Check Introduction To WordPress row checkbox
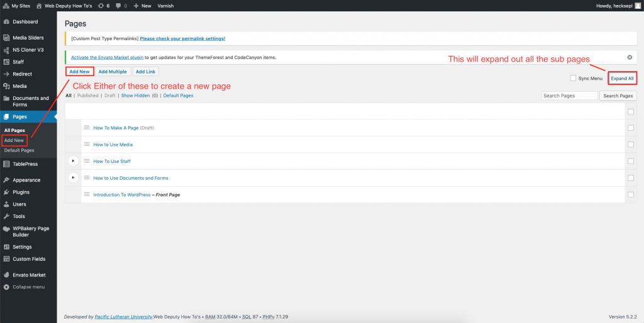Image resolution: width=644 pixels, height=323 pixels. [x=630, y=195]
